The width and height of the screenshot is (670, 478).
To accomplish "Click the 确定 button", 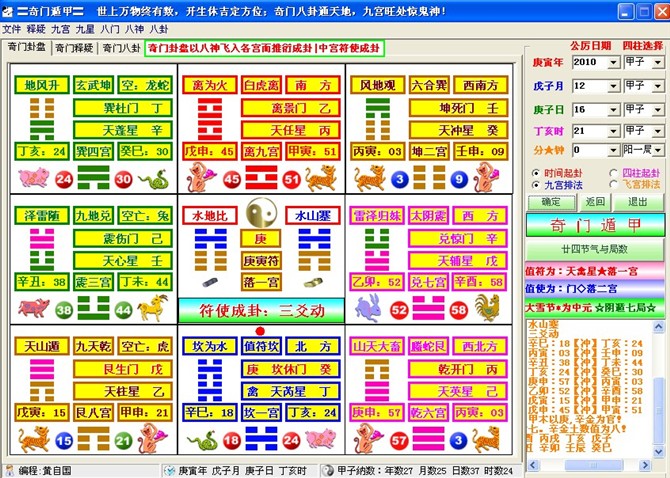I will (x=551, y=202).
